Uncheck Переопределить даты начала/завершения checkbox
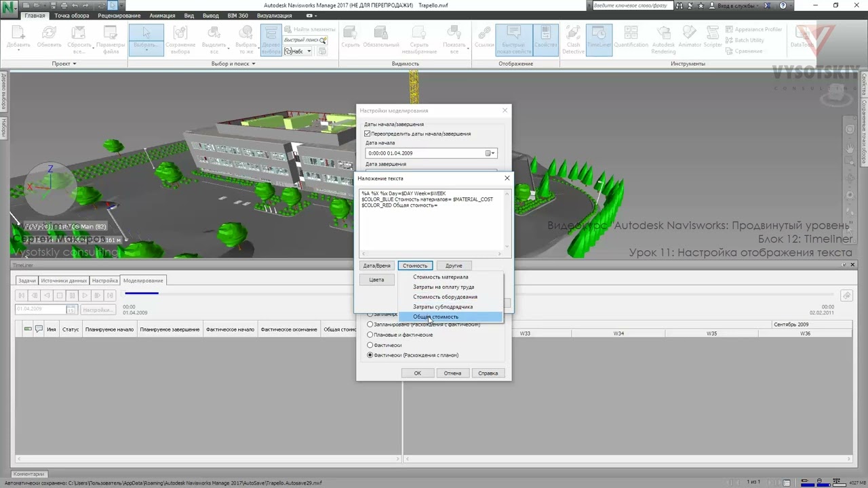 click(x=368, y=134)
